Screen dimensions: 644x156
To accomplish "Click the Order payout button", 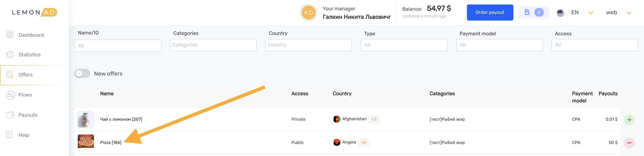I will pyautogui.click(x=490, y=13).
